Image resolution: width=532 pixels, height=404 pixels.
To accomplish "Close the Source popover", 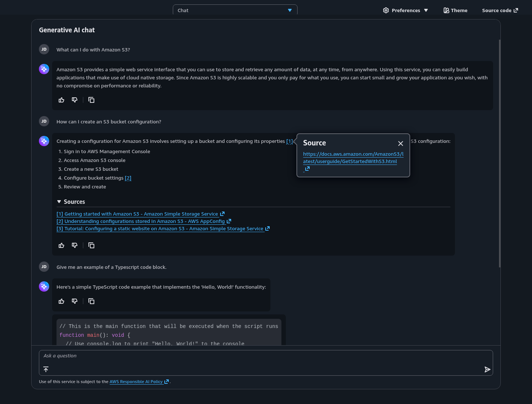I will click(x=401, y=144).
